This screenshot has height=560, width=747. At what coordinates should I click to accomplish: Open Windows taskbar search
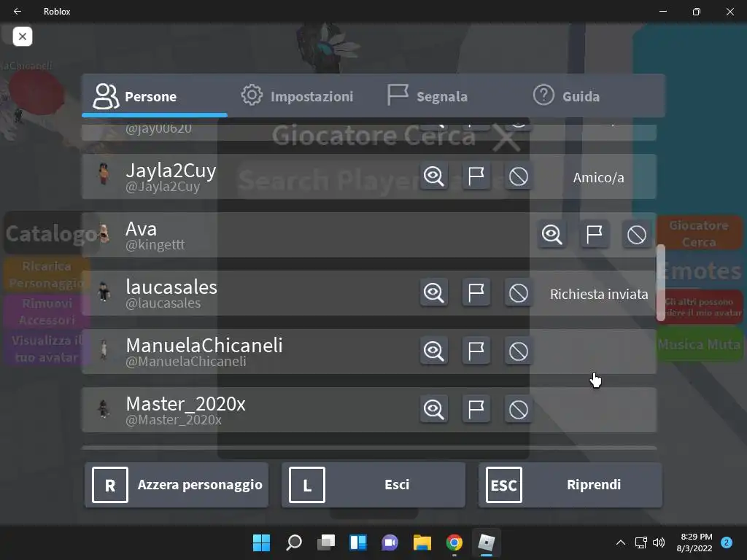(294, 542)
